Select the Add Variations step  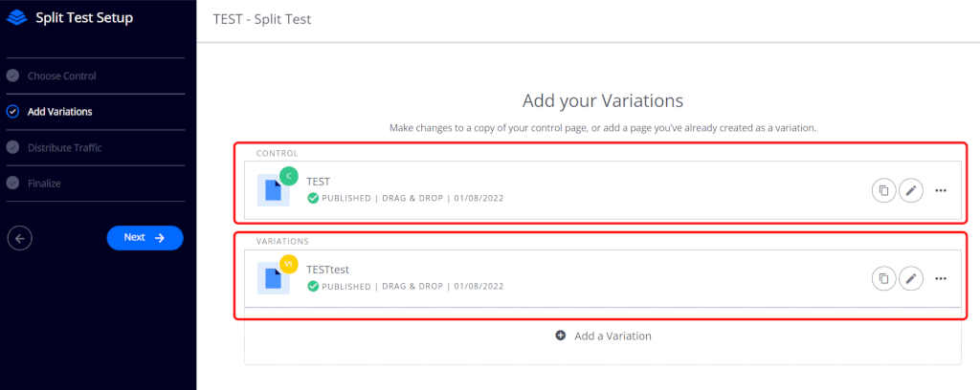point(59,112)
